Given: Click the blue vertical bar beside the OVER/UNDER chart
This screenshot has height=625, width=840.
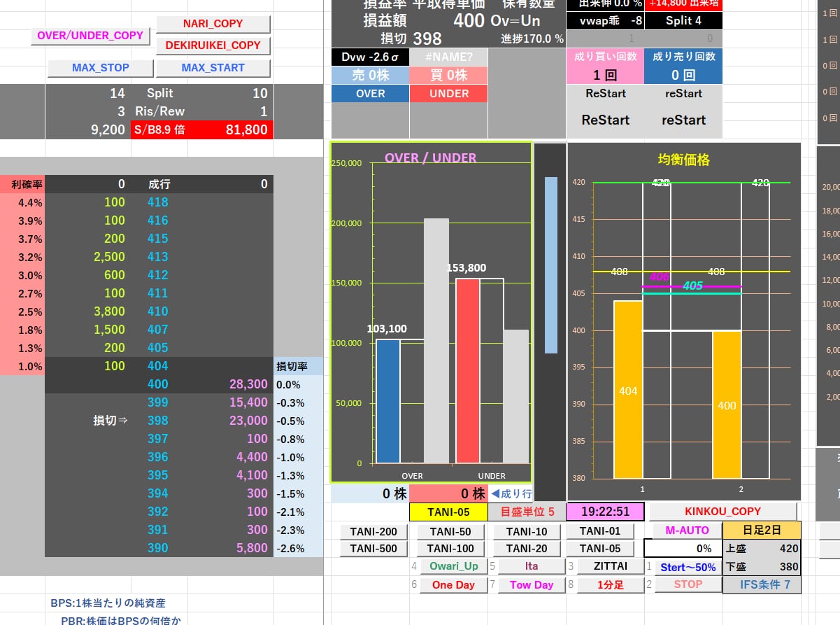Looking at the screenshot, I should (551, 265).
